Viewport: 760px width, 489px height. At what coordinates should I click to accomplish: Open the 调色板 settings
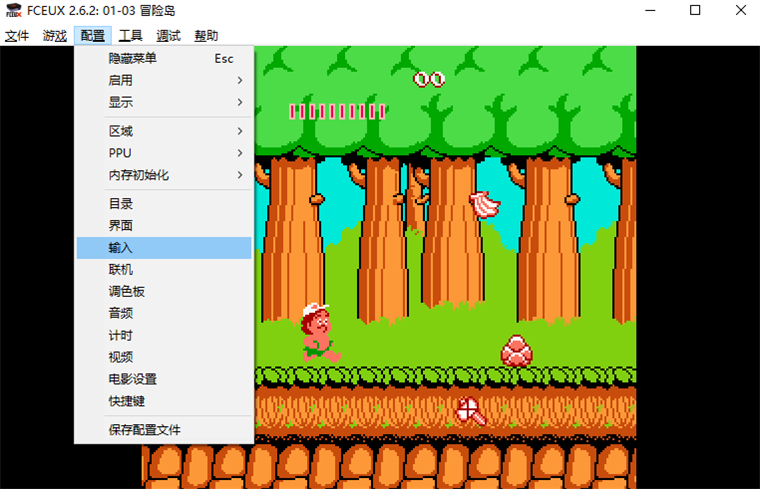click(x=164, y=291)
